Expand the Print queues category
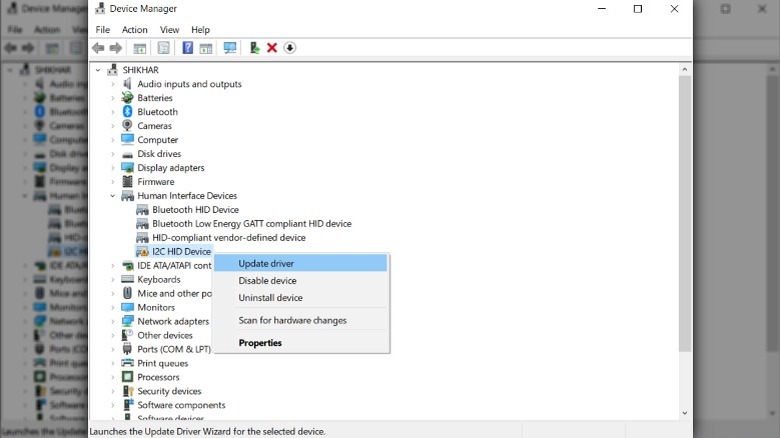The image size is (780, 438). 112,363
